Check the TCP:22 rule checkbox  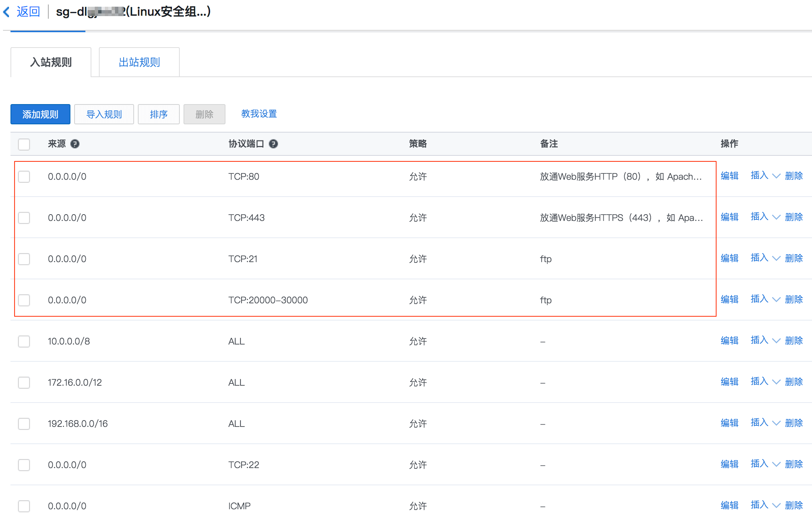pyautogui.click(x=24, y=465)
